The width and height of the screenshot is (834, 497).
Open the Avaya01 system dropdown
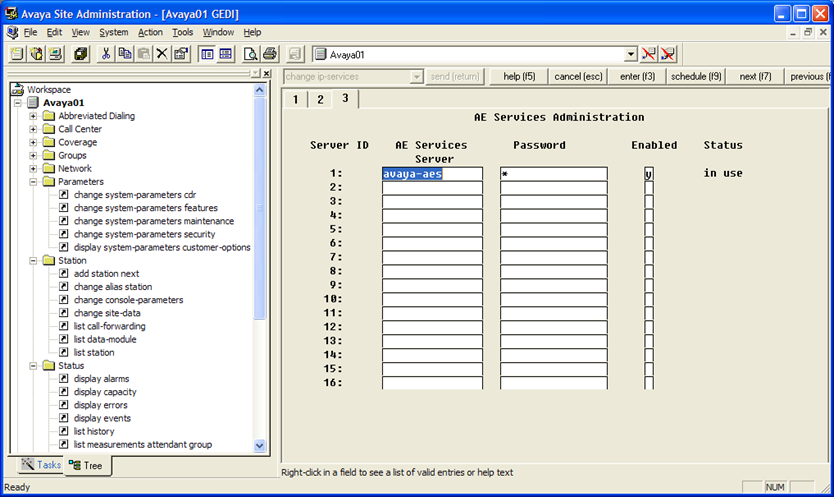pos(630,54)
